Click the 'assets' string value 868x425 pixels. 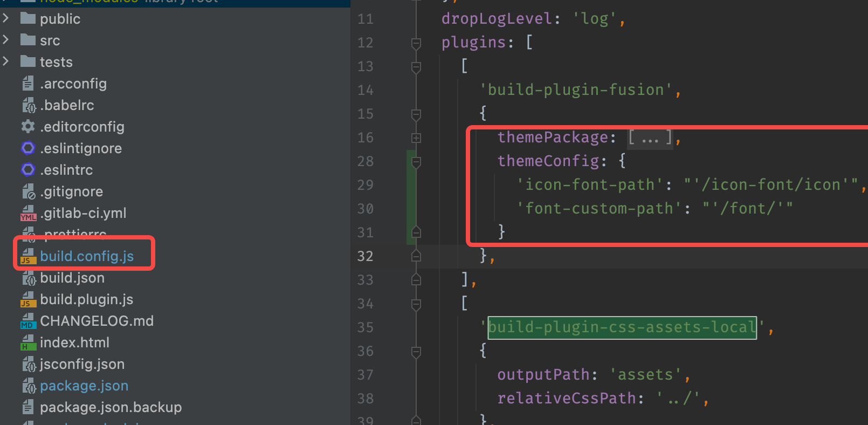coord(645,375)
